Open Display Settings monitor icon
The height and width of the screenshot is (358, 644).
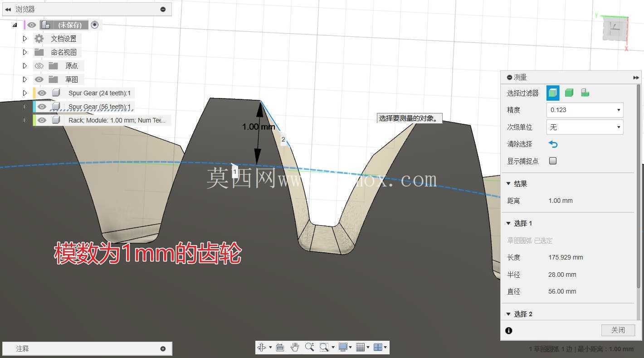coord(343,347)
